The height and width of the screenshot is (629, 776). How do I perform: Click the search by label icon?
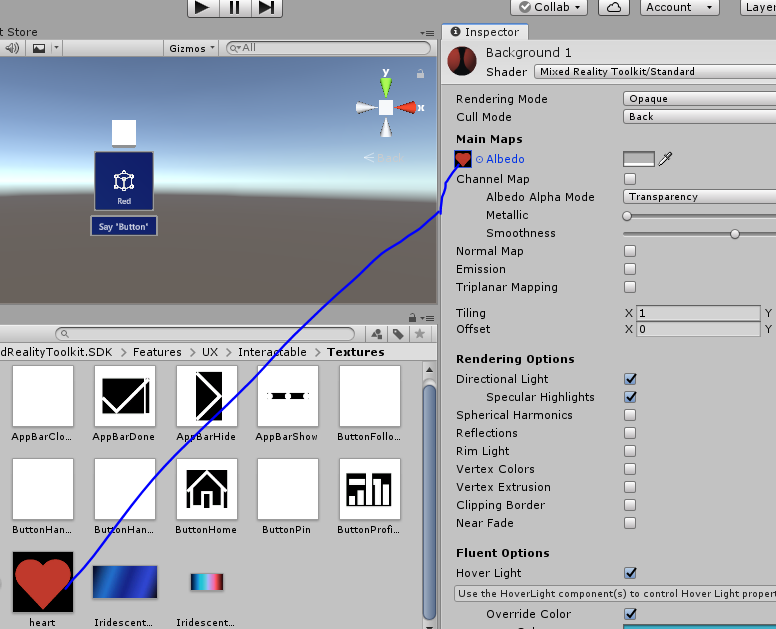point(398,334)
